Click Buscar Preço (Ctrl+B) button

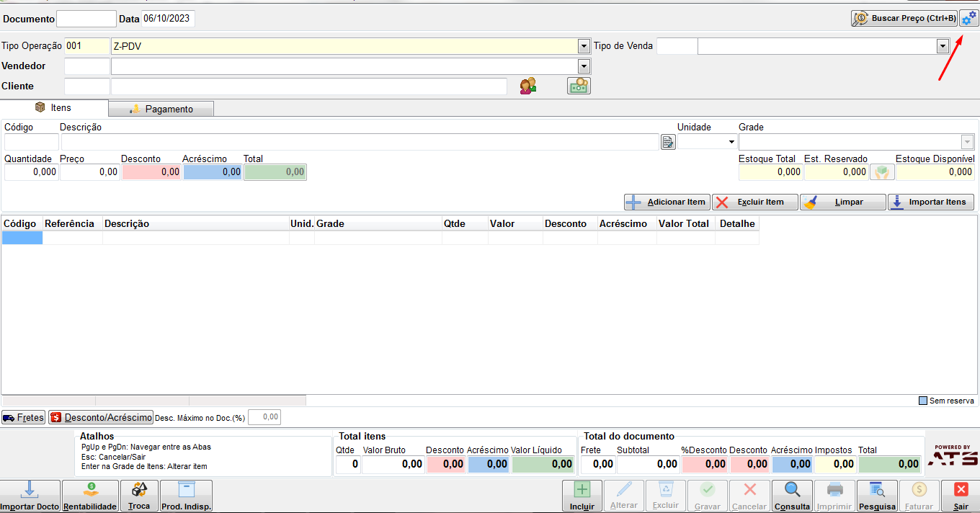[x=904, y=18]
